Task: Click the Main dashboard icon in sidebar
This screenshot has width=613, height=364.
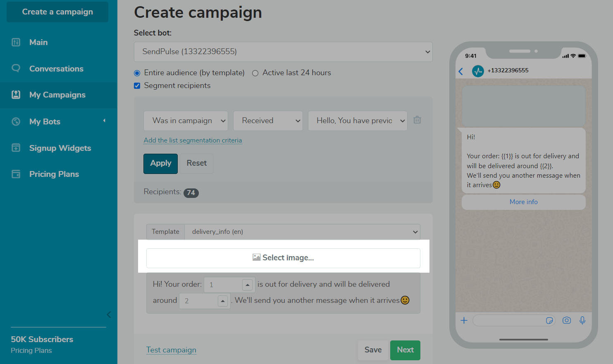Action: coord(16,42)
